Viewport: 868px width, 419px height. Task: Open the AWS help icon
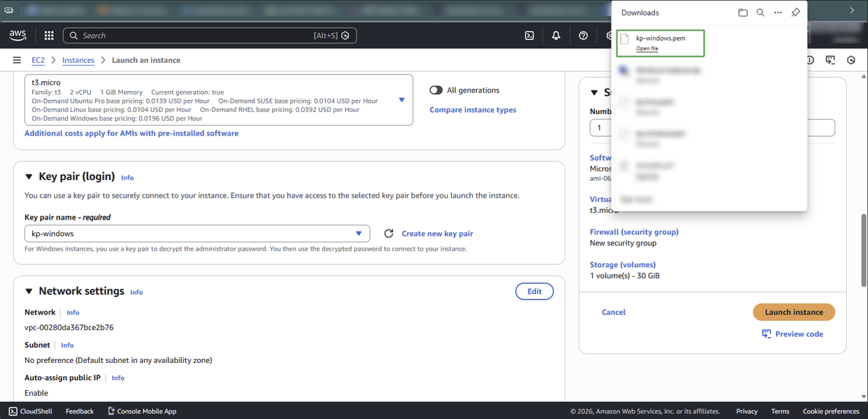(x=583, y=36)
